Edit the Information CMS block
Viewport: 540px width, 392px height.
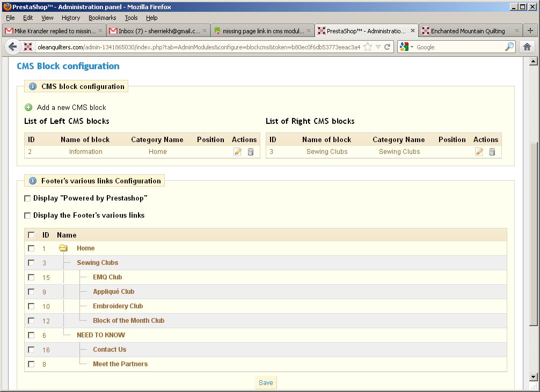(x=237, y=152)
